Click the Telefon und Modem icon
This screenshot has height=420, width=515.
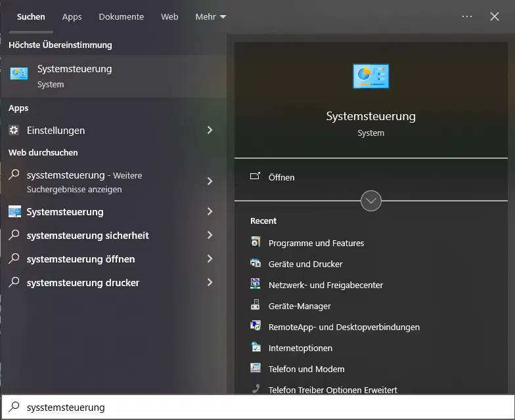(x=256, y=367)
